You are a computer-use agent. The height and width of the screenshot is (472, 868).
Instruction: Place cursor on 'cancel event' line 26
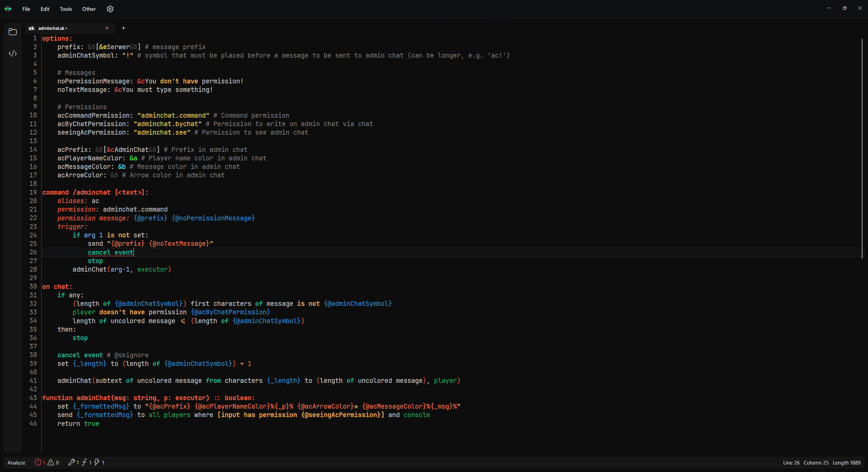111,252
